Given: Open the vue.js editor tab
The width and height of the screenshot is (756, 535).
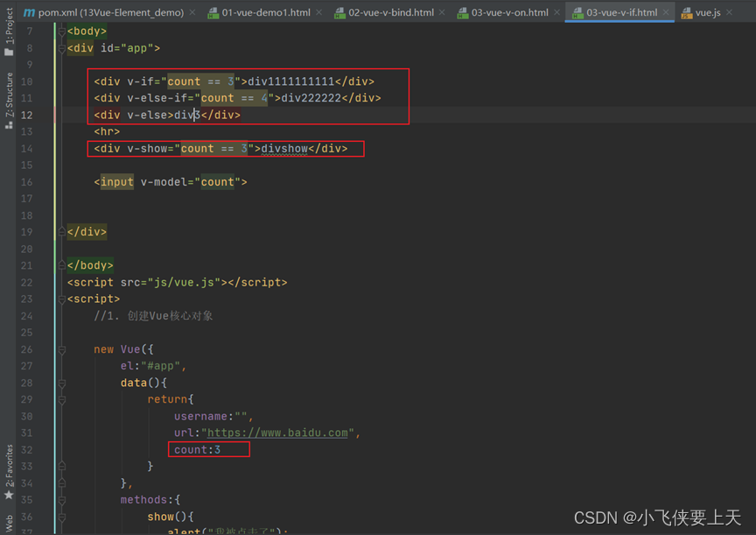Looking at the screenshot, I should (708, 12).
